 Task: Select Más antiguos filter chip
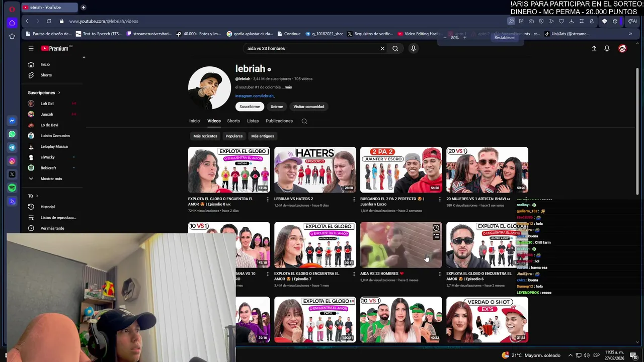(x=263, y=136)
